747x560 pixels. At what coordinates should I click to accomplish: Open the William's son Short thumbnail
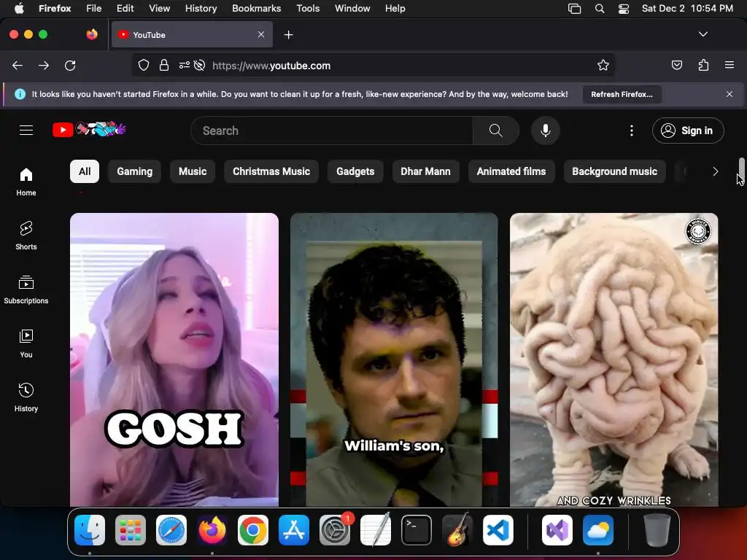pyautogui.click(x=394, y=359)
